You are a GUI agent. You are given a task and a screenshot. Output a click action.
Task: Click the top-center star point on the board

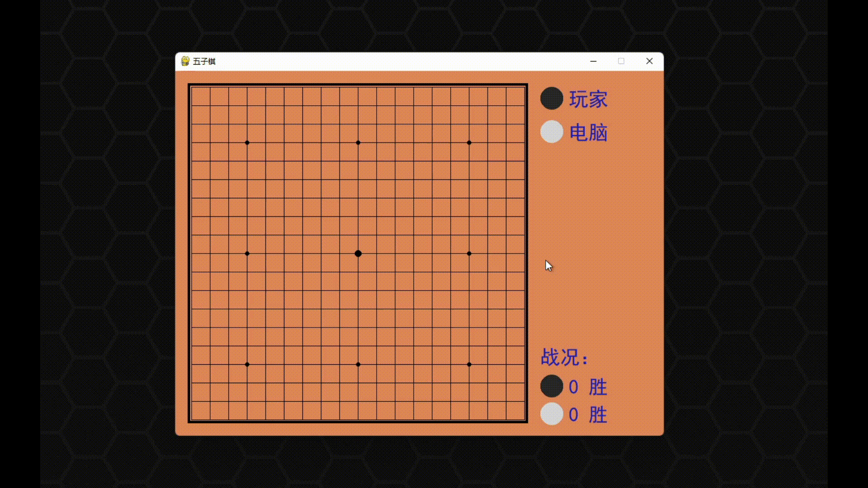(358, 142)
